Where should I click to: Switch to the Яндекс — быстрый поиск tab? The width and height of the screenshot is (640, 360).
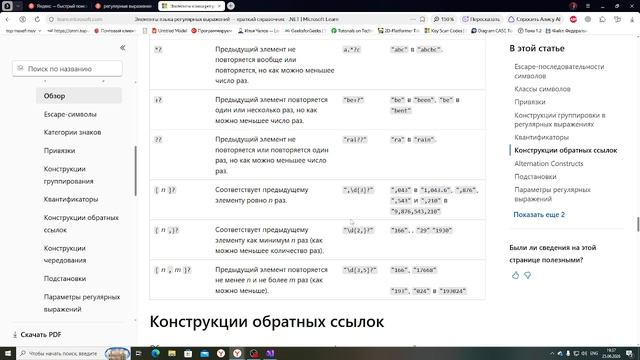(x=58, y=6)
